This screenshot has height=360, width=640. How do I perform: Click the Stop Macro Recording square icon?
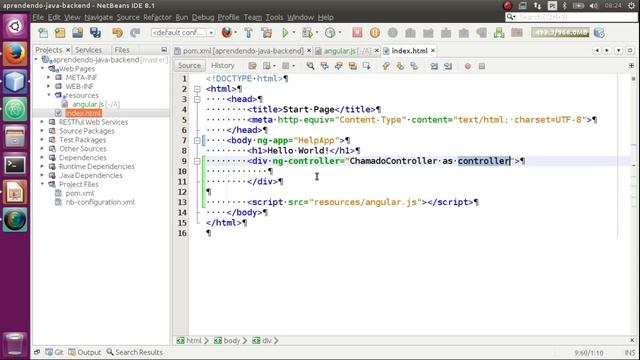coord(482,66)
